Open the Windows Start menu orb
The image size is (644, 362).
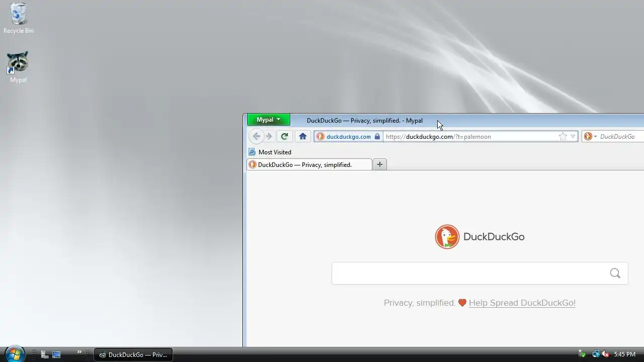point(14,354)
